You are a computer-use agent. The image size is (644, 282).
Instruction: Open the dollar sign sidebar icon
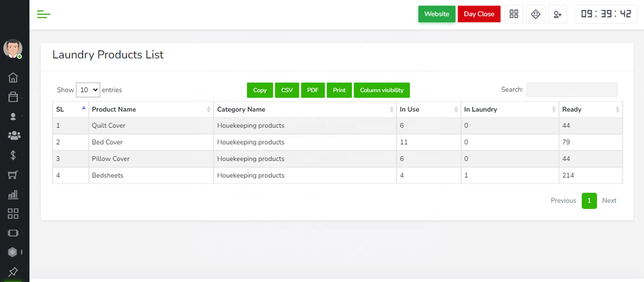[13, 155]
